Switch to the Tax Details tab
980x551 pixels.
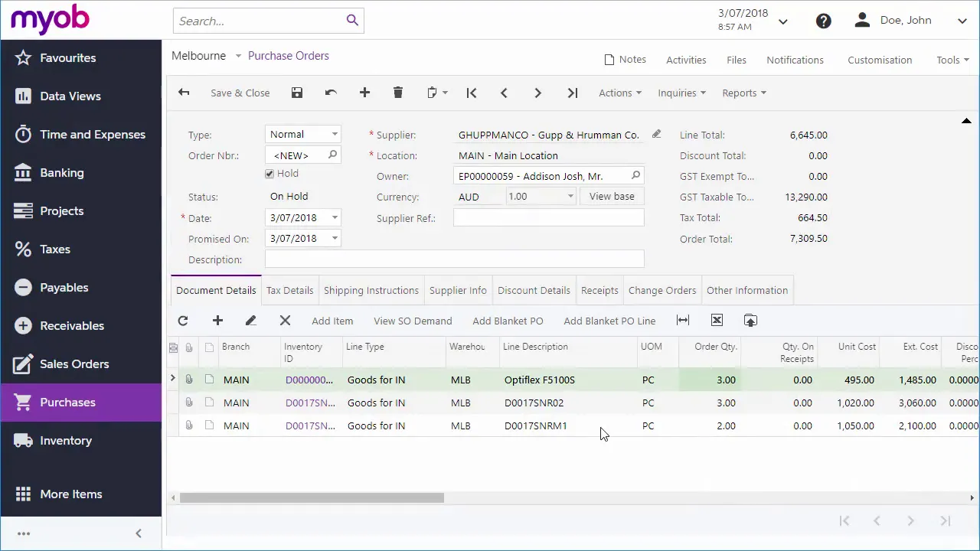pyautogui.click(x=289, y=290)
